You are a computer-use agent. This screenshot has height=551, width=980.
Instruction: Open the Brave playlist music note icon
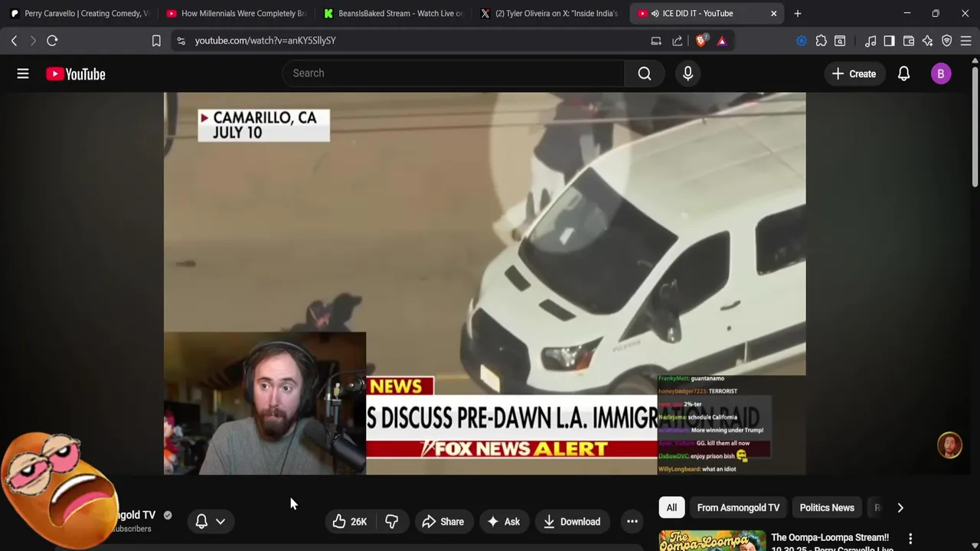coord(871,41)
